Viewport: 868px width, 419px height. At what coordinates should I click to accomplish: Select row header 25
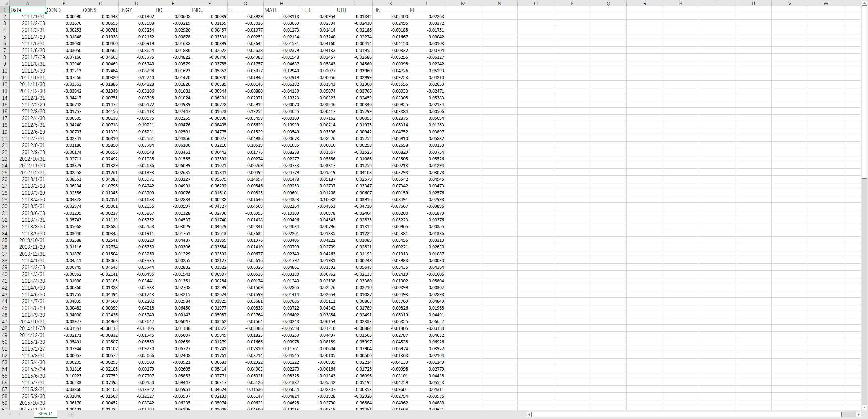[5, 172]
